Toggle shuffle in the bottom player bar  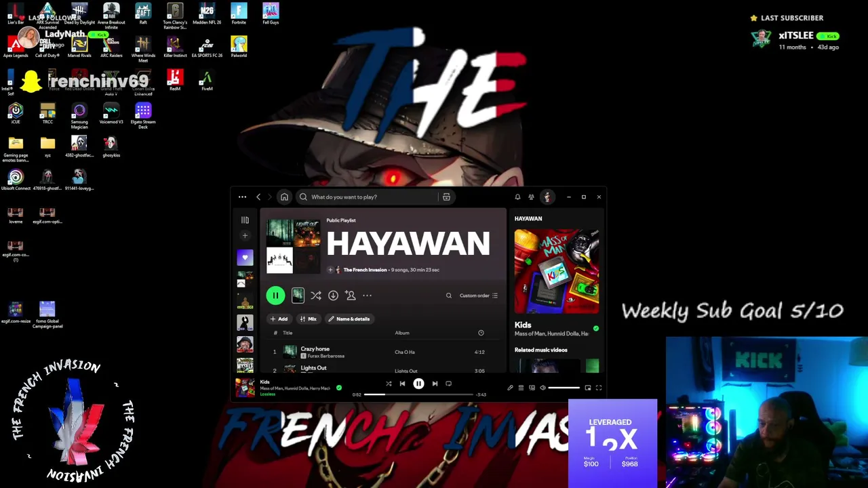click(389, 384)
